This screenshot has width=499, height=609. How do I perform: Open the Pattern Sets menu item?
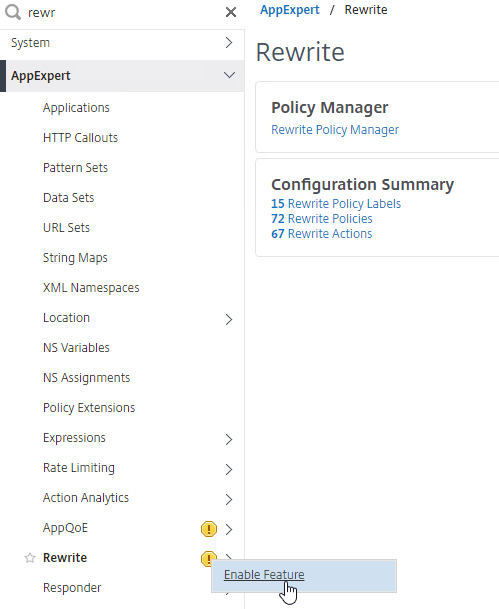click(x=75, y=168)
